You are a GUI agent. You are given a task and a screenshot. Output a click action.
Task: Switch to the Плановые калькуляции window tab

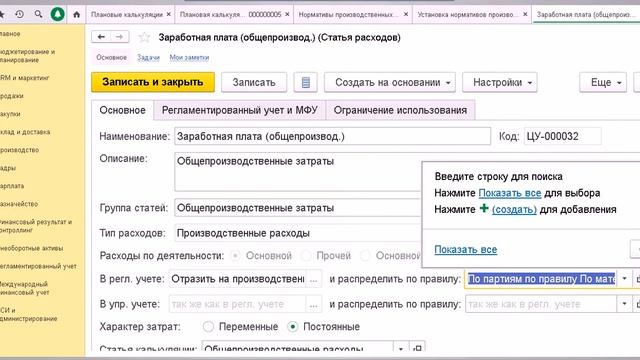tap(127, 14)
